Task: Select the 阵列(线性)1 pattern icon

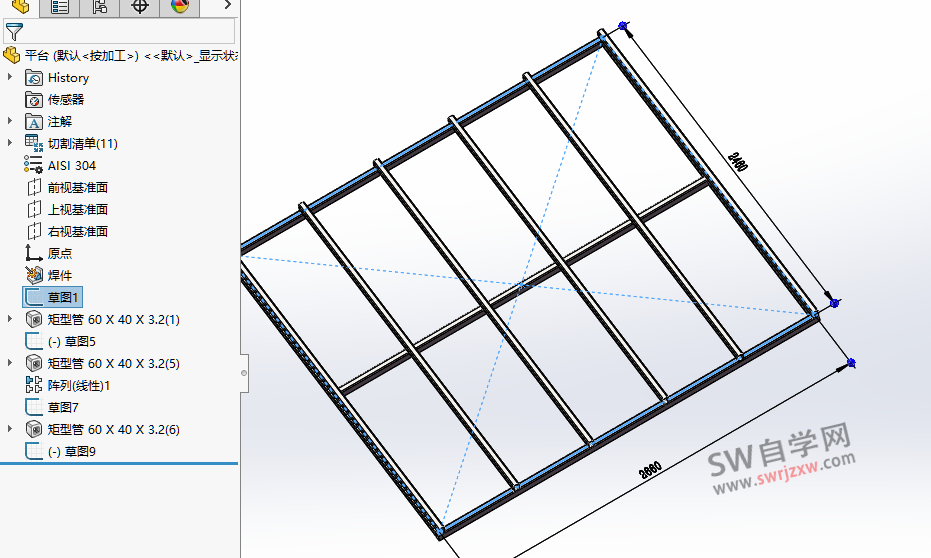Action: click(34, 385)
